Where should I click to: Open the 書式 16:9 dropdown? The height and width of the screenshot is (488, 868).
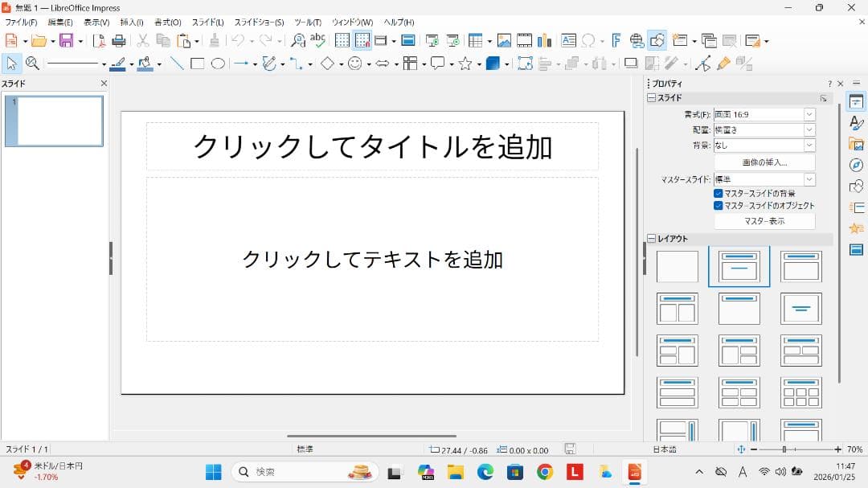tap(809, 114)
